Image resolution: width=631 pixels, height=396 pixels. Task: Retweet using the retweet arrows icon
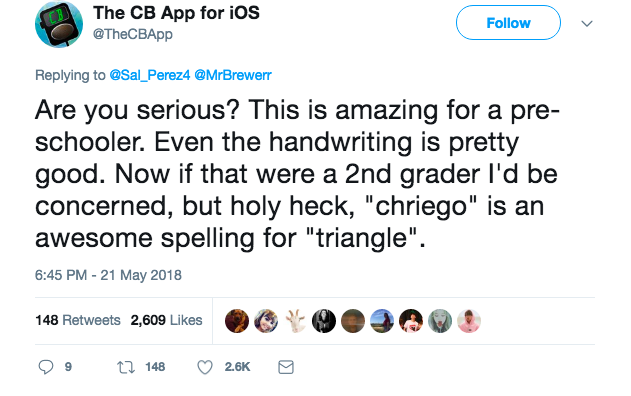pos(126,367)
